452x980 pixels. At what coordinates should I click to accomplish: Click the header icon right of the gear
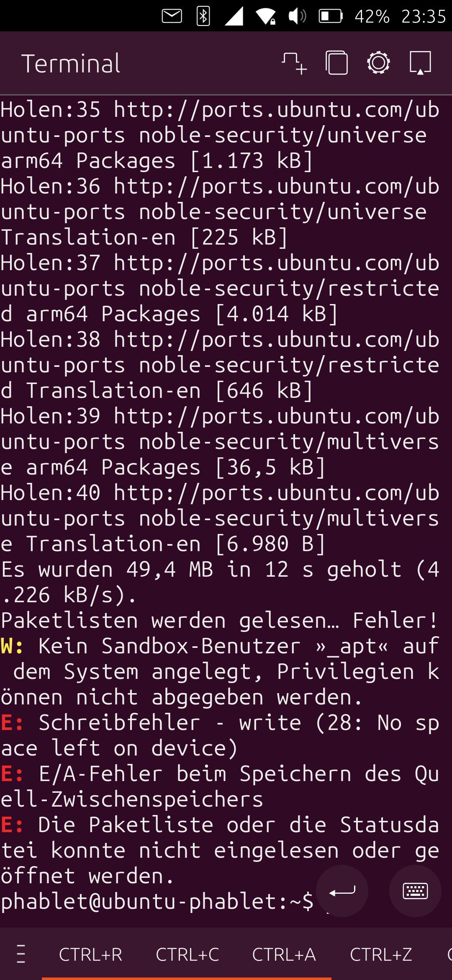(420, 63)
